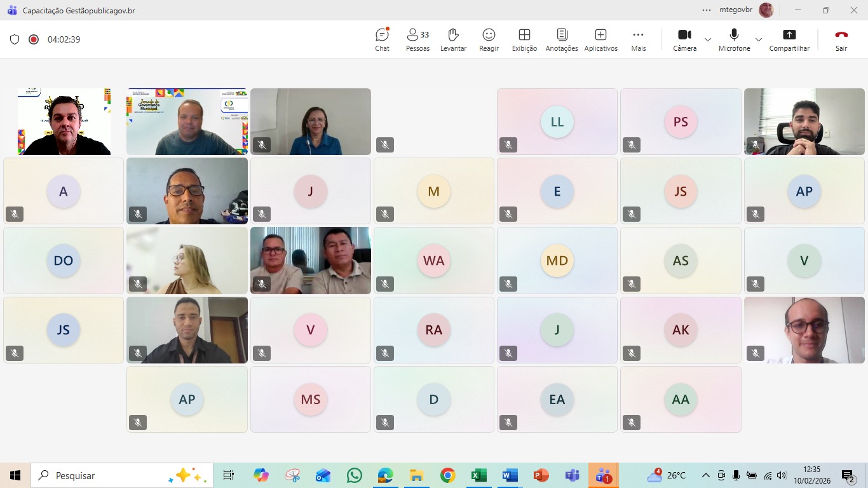868x488 pixels.
Task: Select the WA participant tile
Action: [434, 261]
